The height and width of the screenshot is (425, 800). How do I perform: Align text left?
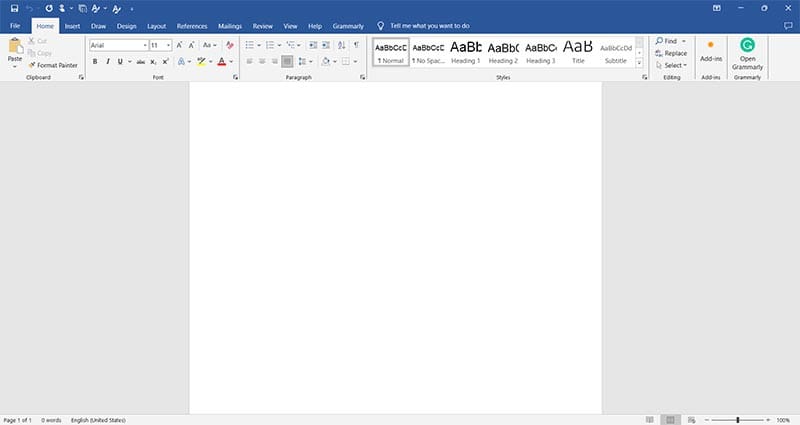[x=249, y=62]
